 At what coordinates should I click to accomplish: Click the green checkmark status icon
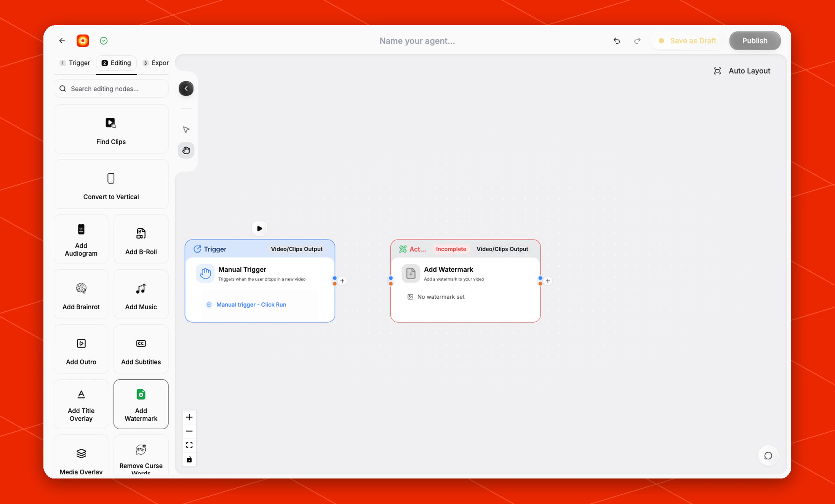104,41
